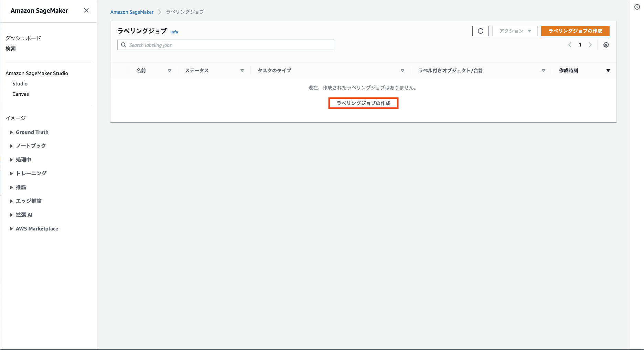The width and height of the screenshot is (644, 350).
Task: Sort by ラベル付きオブジェクト/合計 column arrow
Action: click(x=544, y=71)
